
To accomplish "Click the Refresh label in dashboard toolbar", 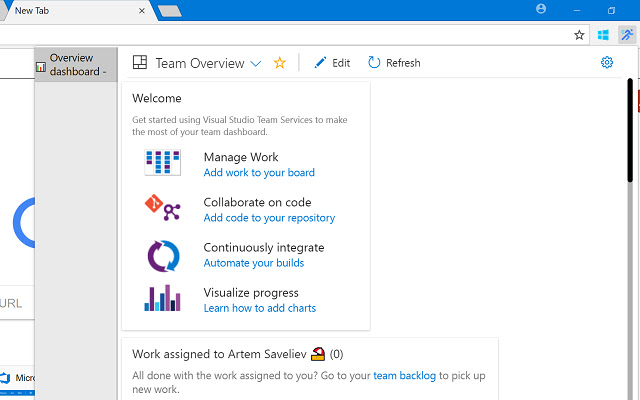I will tap(403, 63).
